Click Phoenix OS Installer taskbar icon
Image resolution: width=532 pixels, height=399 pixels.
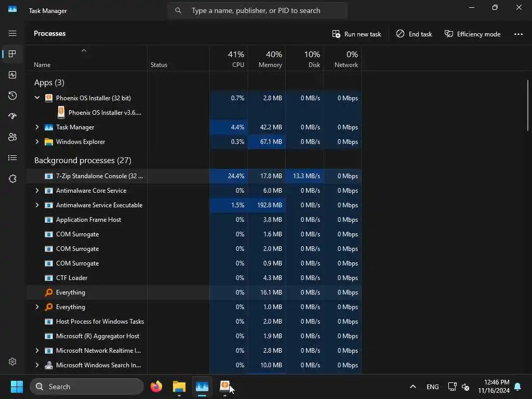pyautogui.click(x=224, y=387)
